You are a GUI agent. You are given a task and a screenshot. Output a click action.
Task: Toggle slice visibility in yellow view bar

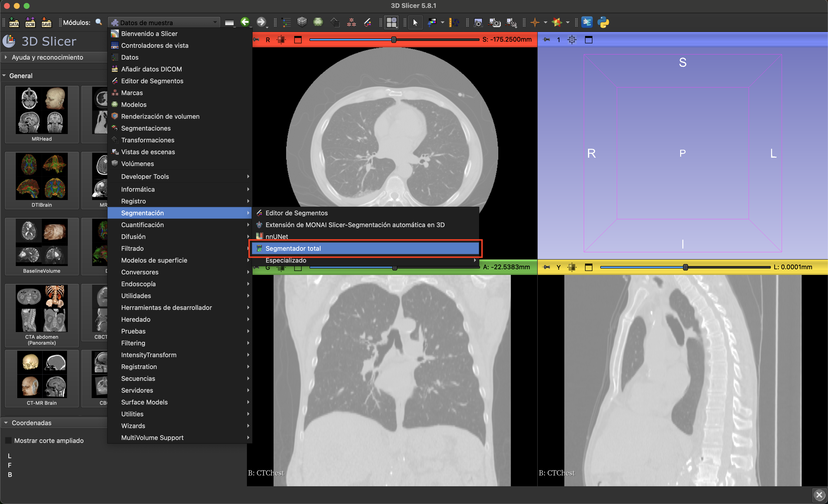coord(572,267)
